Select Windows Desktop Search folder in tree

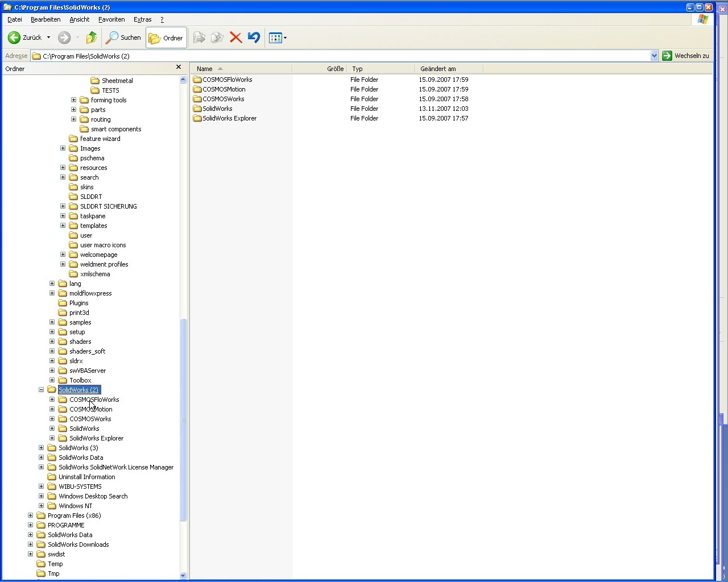click(x=93, y=496)
